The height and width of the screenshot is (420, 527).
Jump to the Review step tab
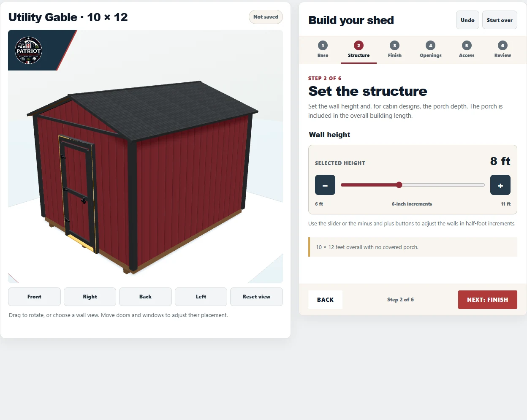[x=503, y=50]
